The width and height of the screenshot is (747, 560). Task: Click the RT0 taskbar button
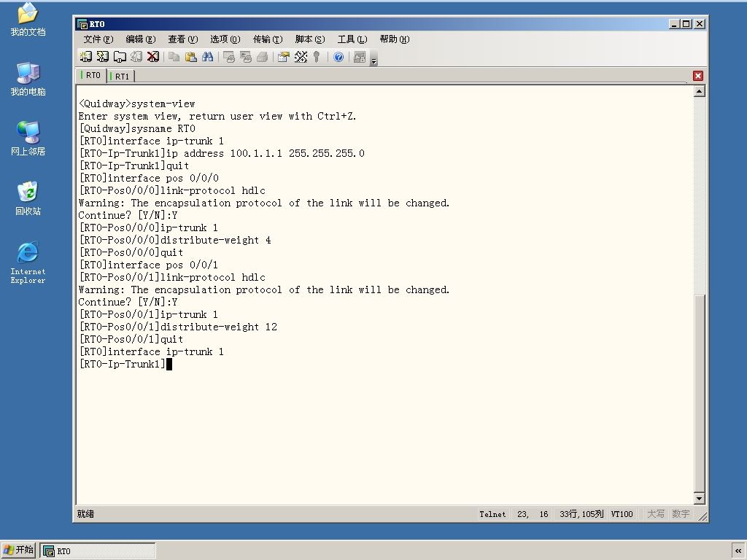[98, 551]
